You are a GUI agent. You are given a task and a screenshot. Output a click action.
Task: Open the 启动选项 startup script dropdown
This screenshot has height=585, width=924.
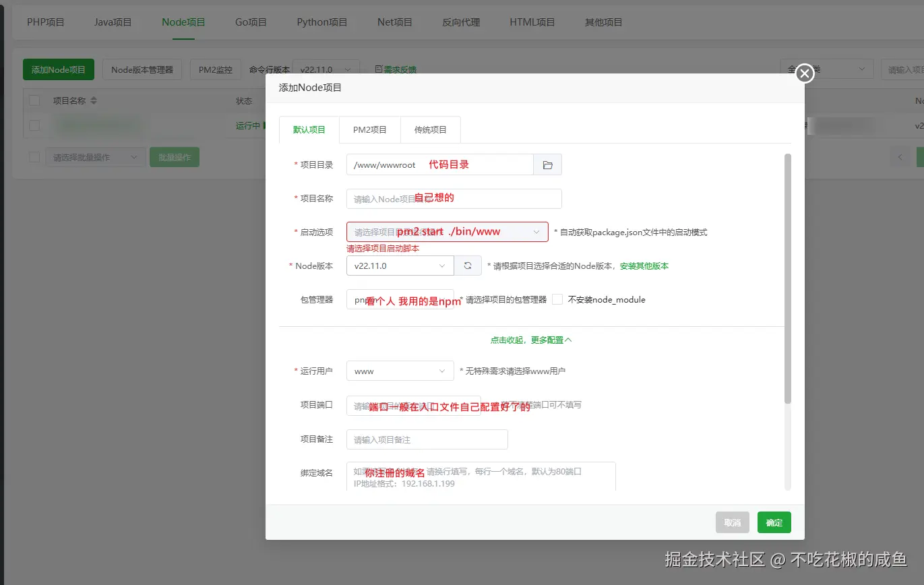click(448, 232)
